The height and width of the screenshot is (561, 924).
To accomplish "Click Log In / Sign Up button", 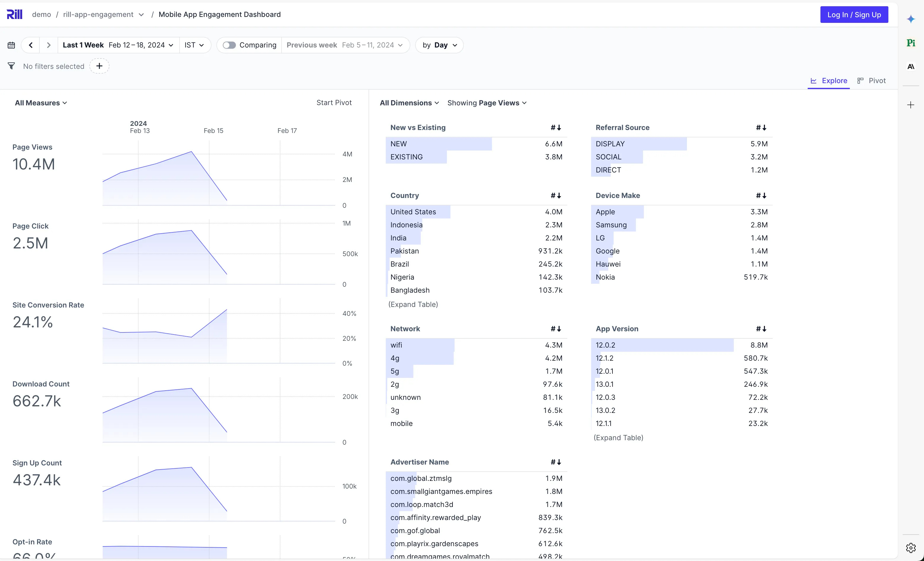I will 854,15.
